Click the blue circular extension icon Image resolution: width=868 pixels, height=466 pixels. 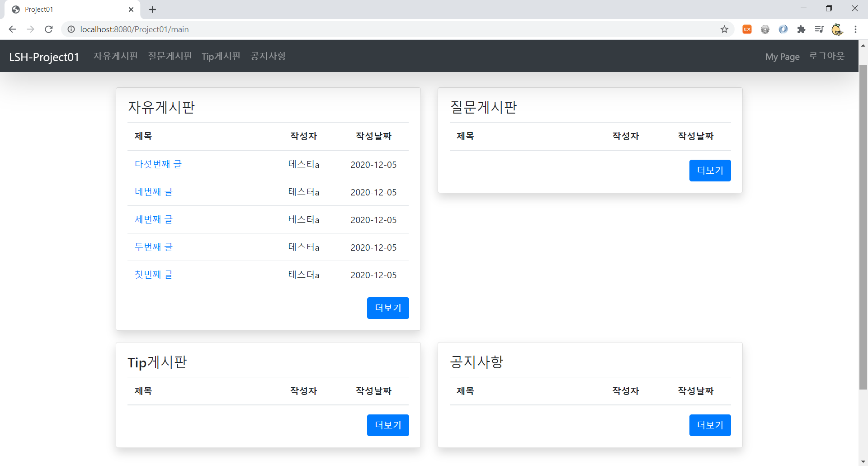[783, 29]
